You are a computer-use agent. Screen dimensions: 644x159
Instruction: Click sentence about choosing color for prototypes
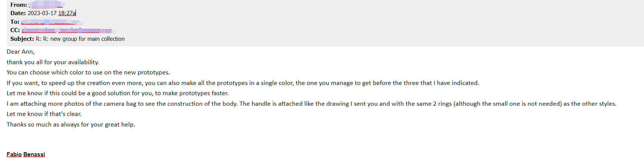click(88, 73)
